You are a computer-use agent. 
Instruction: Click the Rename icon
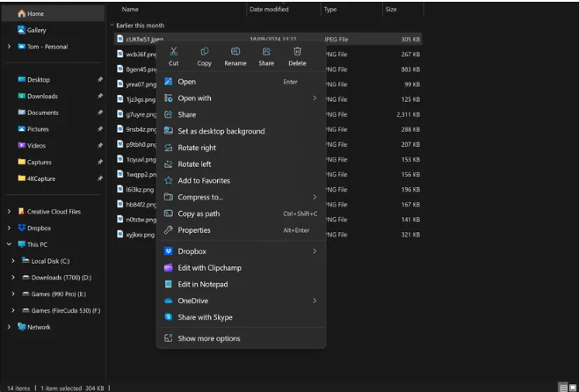click(235, 52)
